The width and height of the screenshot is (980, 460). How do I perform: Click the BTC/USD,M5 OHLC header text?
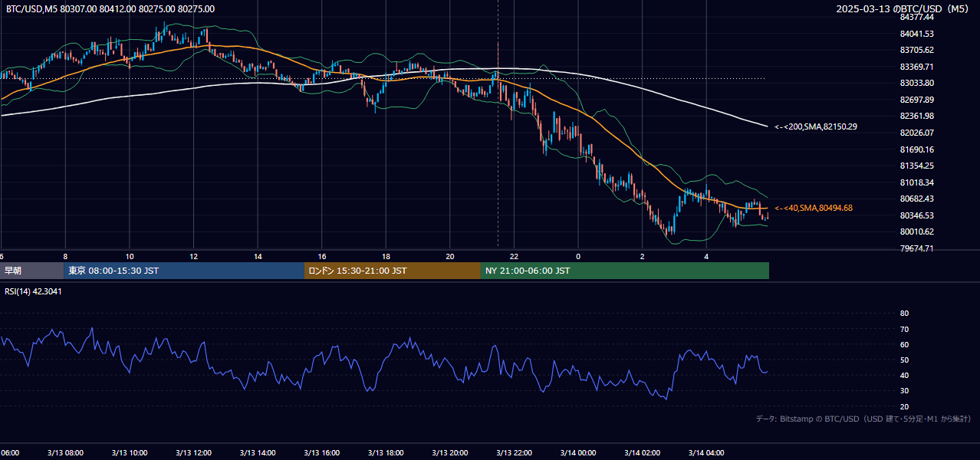click(110, 8)
